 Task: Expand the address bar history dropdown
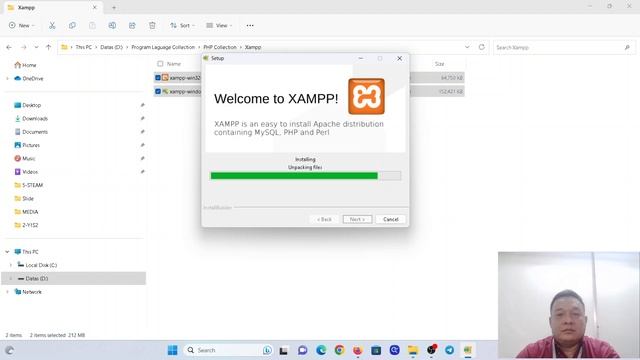click(467, 47)
